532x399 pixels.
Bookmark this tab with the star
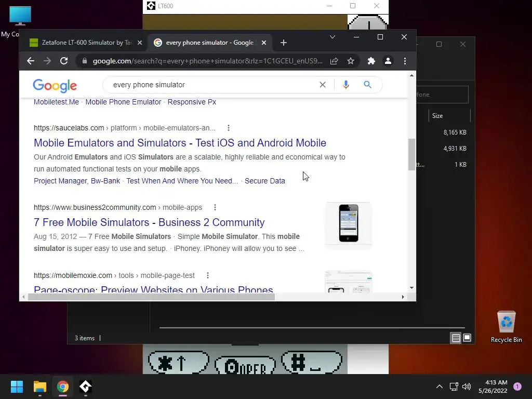click(351, 61)
